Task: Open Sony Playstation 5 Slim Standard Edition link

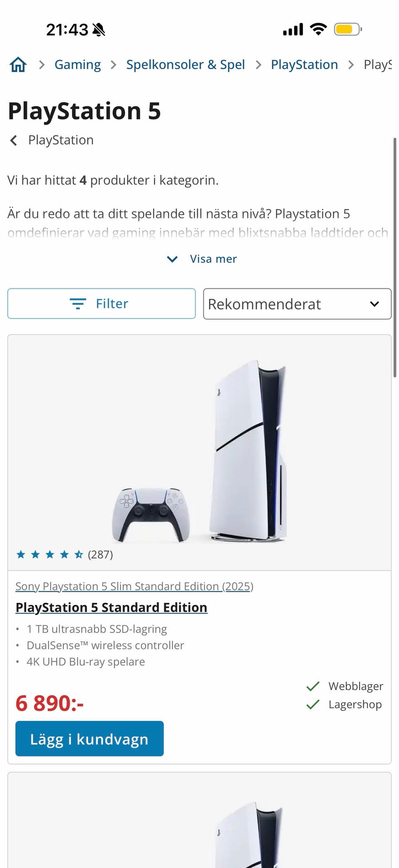Action: tap(134, 586)
